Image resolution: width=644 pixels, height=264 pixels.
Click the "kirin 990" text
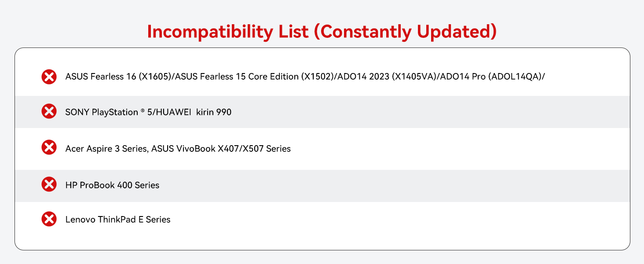point(214,112)
